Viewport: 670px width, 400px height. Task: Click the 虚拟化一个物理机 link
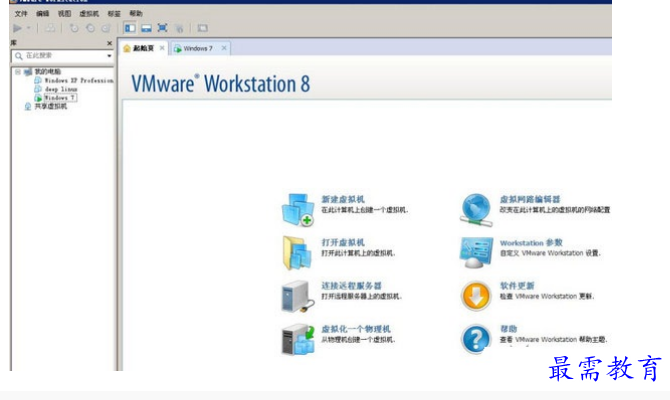point(356,329)
